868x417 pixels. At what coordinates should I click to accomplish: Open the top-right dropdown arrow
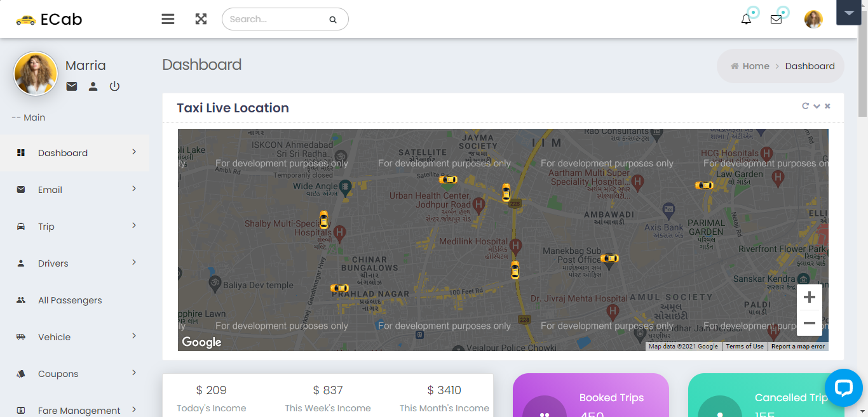click(848, 13)
